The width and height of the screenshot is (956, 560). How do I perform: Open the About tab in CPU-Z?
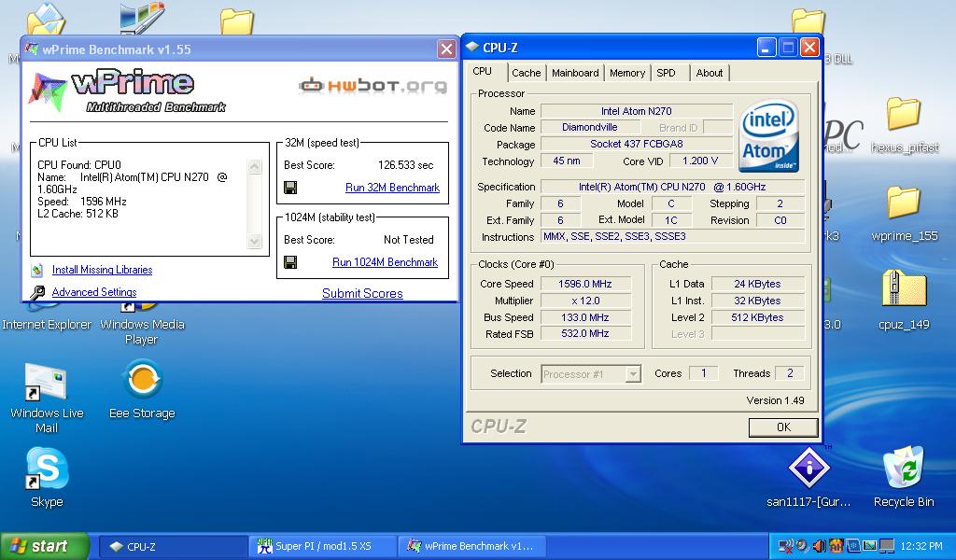[x=710, y=73]
